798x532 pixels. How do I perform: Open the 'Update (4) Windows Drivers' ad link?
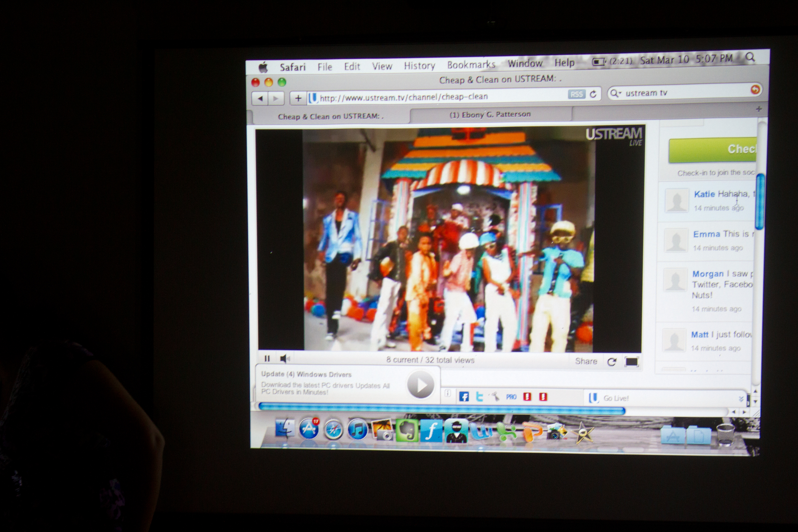point(306,374)
